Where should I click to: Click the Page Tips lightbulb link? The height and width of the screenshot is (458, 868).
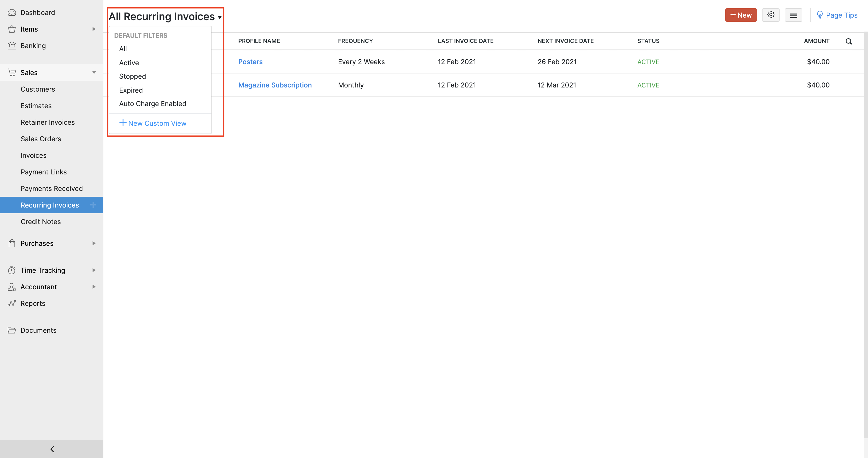[837, 15]
